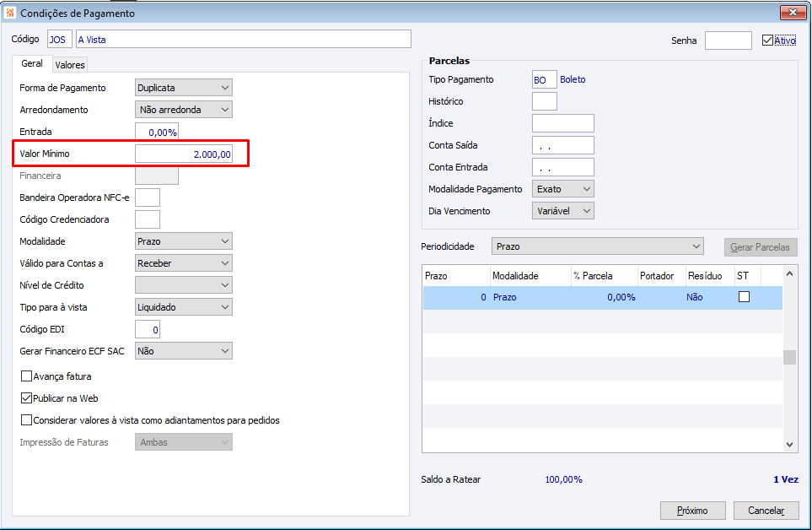Tick the ST checkbox in Prazo row
812x530 pixels.
744,297
